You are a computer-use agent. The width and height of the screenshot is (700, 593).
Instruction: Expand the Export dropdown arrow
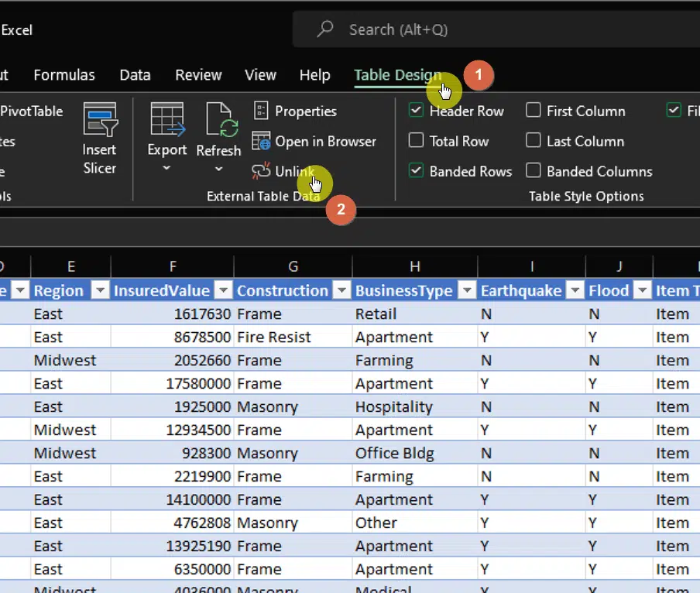[x=166, y=168]
